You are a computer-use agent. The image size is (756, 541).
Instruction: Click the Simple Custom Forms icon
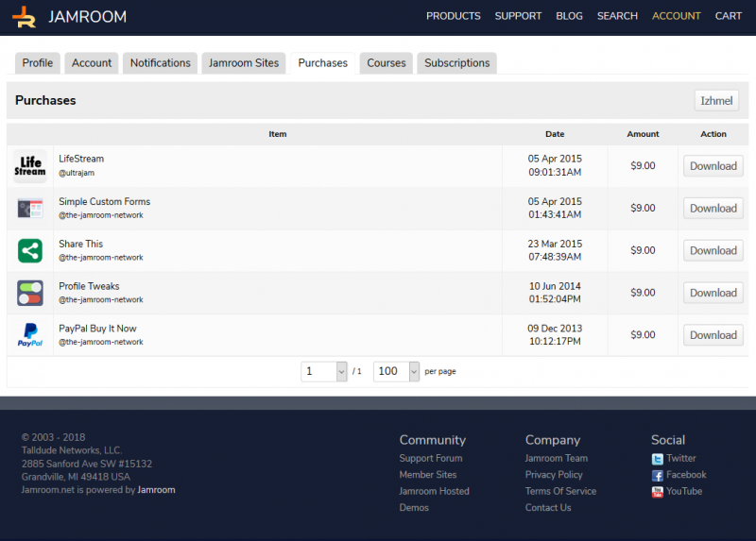(30, 209)
